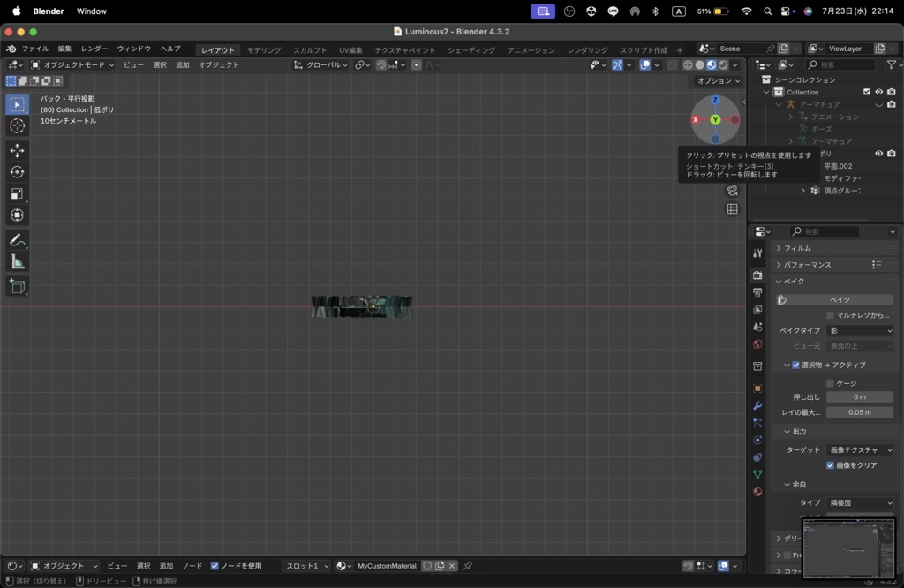The height and width of the screenshot is (588, 904).
Task: Select the Move tool in the toolbar
Action: (x=17, y=150)
